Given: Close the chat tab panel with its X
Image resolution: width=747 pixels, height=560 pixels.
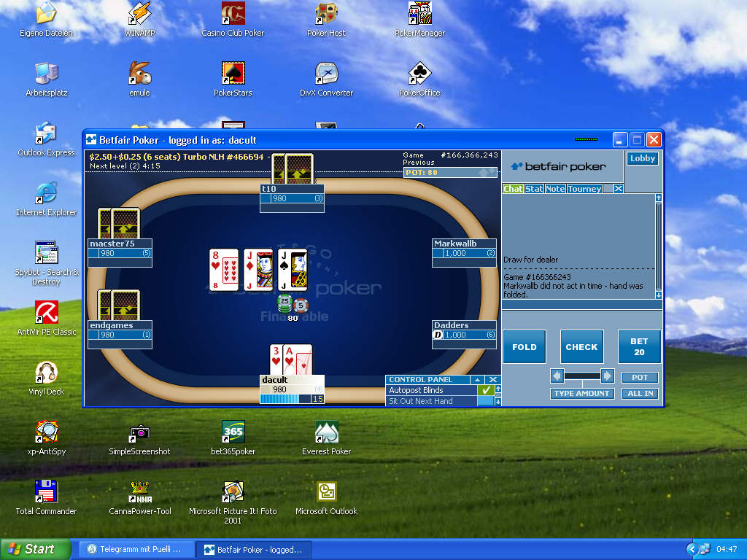Looking at the screenshot, I should click(x=619, y=189).
